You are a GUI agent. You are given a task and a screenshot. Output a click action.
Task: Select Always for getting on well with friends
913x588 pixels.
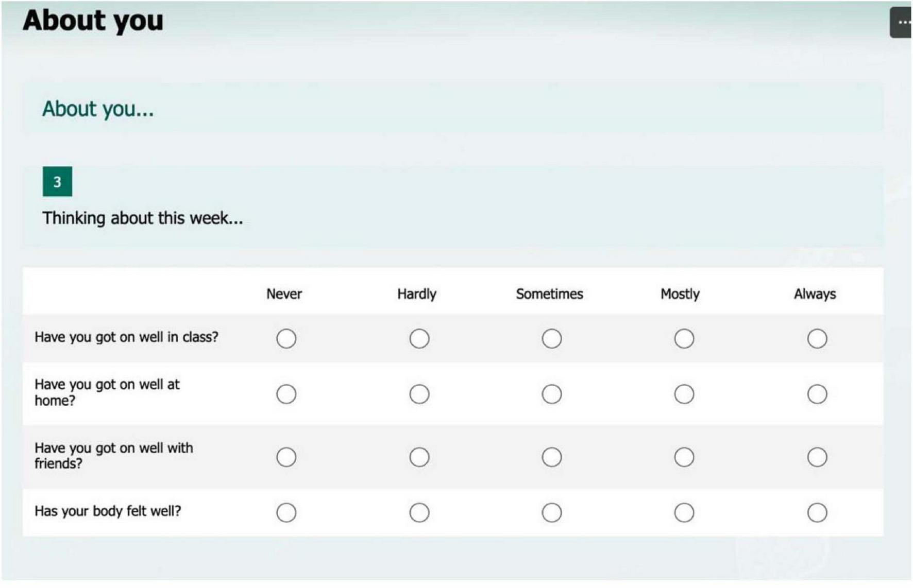tap(817, 456)
